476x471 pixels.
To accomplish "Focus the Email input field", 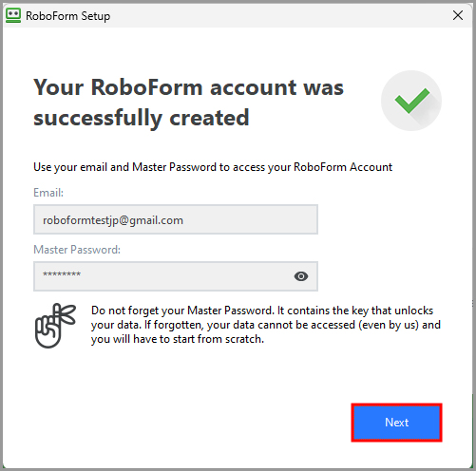I will [176, 219].
